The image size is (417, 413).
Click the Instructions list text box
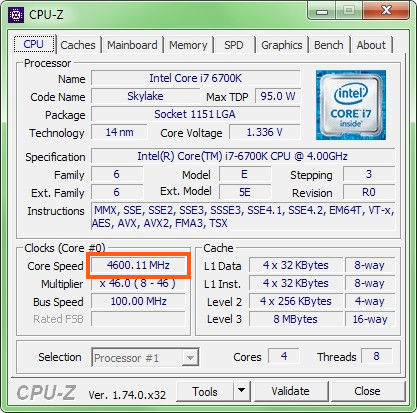pyautogui.click(x=243, y=217)
